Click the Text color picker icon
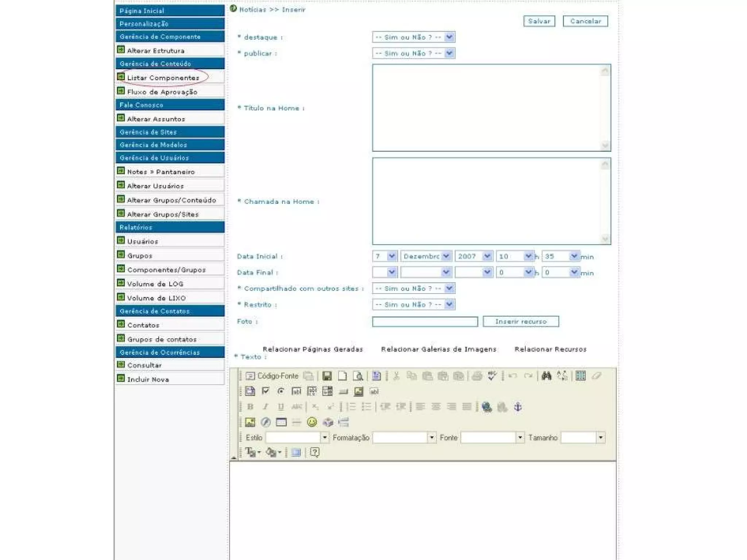Screen dimensions: 747x560 pyautogui.click(x=251, y=452)
